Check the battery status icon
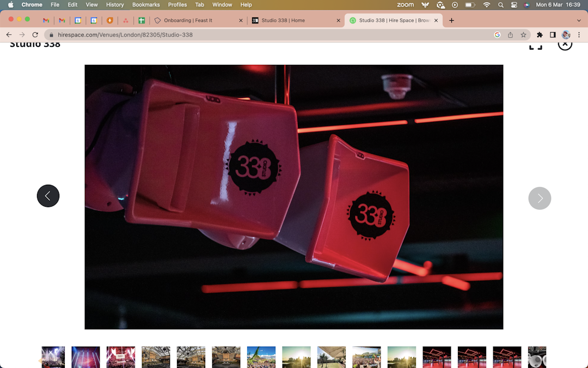The width and height of the screenshot is (588, 368). [x=470, y=4]
